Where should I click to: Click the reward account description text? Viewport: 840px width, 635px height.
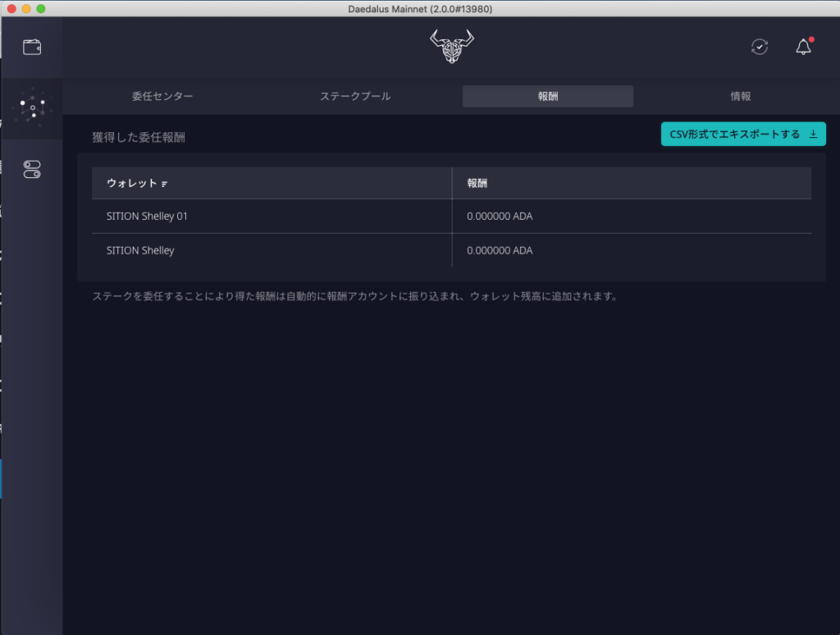click(x=354, y=296)
